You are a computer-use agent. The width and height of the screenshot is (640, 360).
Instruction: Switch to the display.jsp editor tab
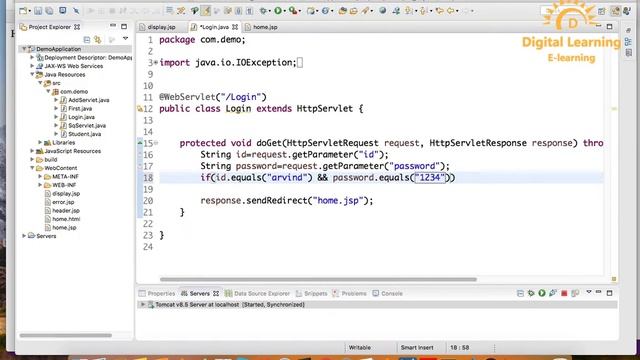tap(161, 27)
